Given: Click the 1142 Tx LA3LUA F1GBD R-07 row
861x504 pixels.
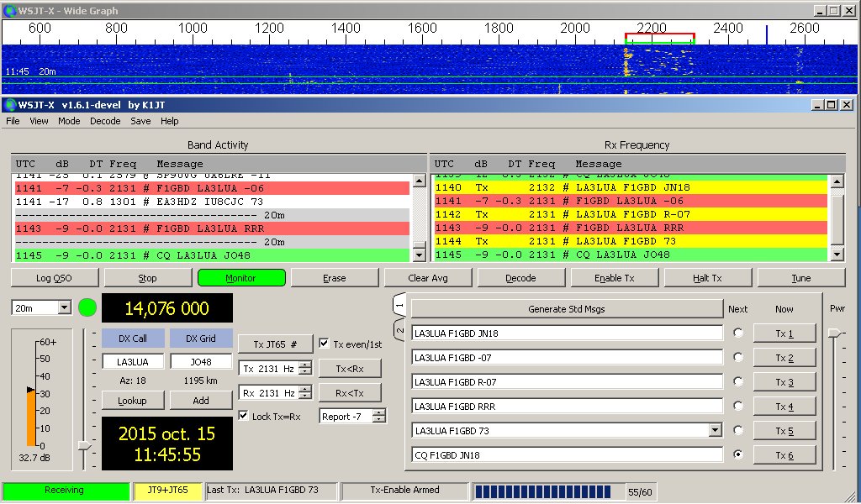Looking at the screenshot, I should pos(631,214).
